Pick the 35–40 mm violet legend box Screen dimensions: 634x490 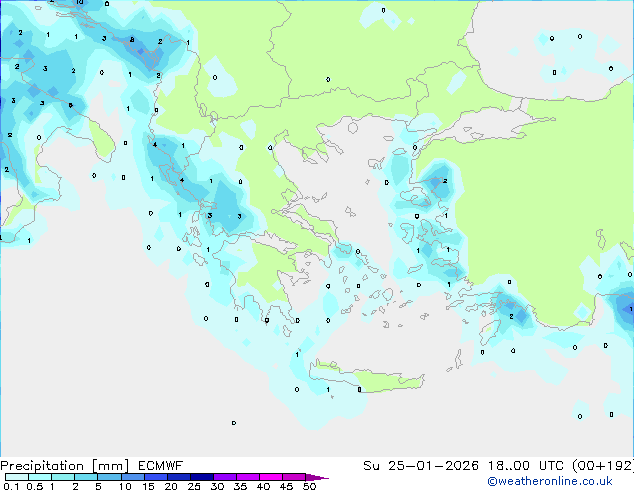[x=248, y=477]
